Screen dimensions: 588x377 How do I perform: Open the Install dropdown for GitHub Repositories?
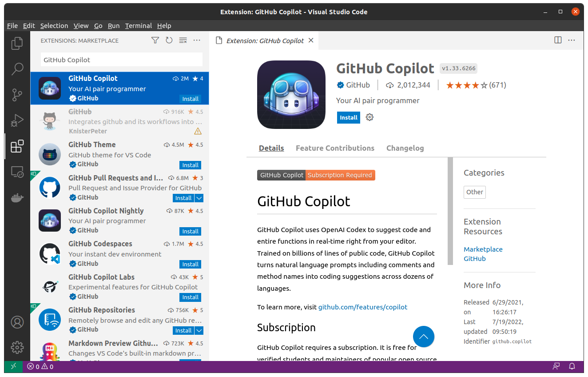pyautogui.click(x=199, y=330)
